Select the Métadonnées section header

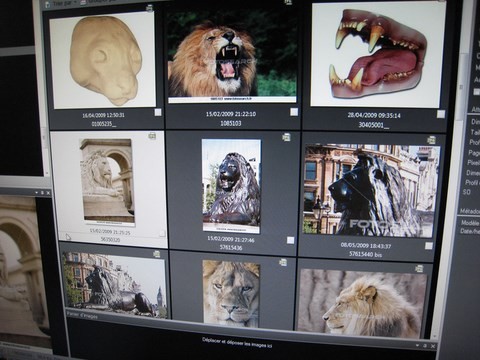pos(470,211)
